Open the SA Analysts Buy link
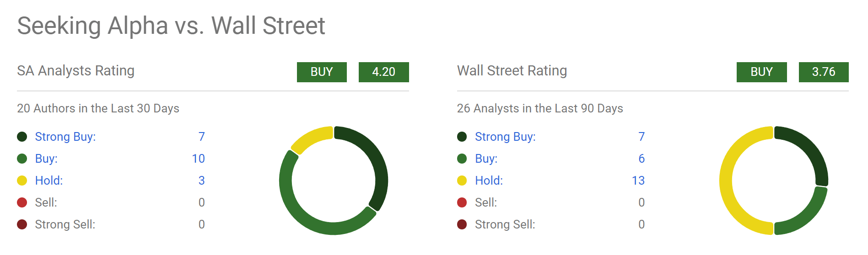 coord(46,159)
